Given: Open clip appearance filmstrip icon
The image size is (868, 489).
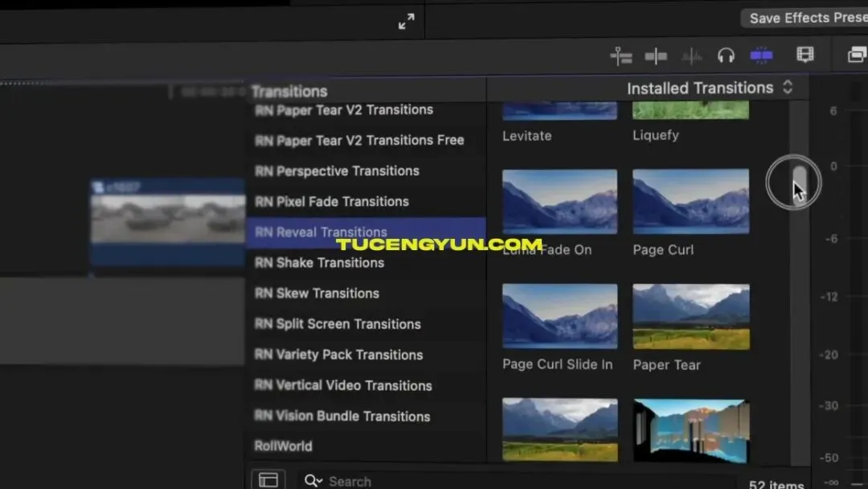Looking at the screenshot, I should click(805, 54).
